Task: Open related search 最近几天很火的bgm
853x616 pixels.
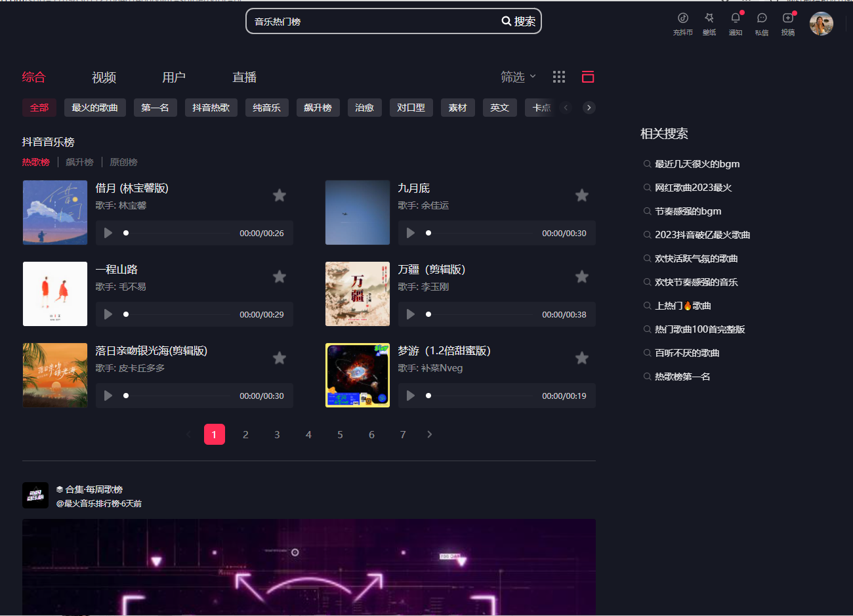Action: [697, 164]
